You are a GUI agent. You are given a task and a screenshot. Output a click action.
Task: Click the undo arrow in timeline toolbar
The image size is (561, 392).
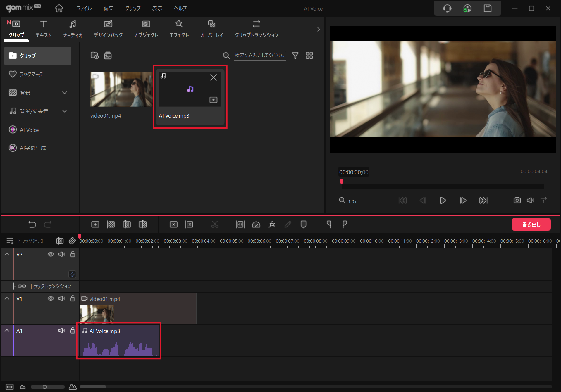pyautogui.click(x=32, y=225)
